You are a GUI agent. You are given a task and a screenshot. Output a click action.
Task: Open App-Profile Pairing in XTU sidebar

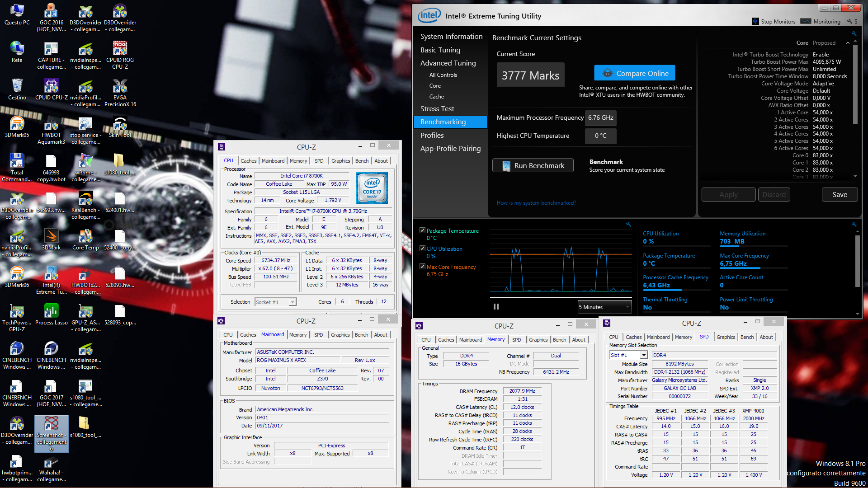(x=450, y=149)
